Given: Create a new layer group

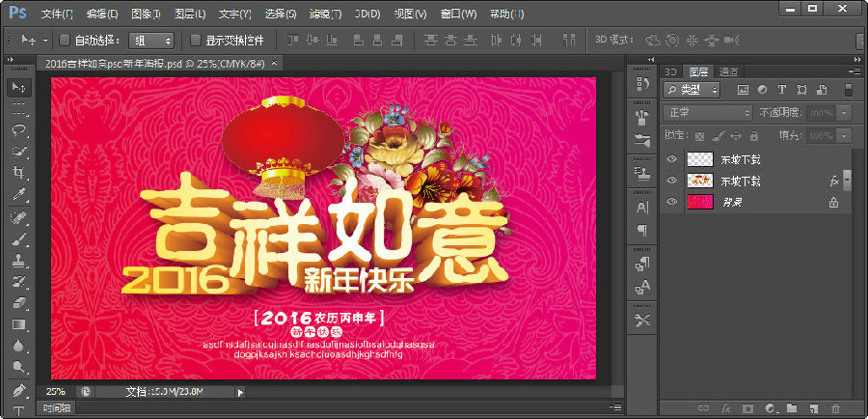Looking at the screenshot, I should tap(791, 408).
